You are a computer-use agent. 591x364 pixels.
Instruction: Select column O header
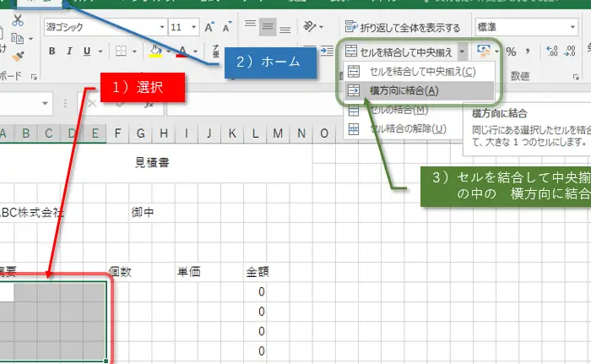pyautogui.click(x=324, y=133)
